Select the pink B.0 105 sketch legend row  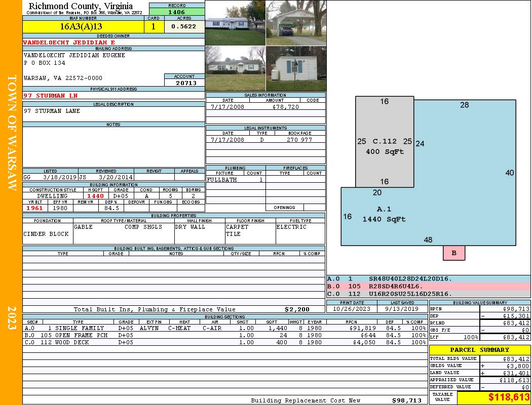(428, 286)
